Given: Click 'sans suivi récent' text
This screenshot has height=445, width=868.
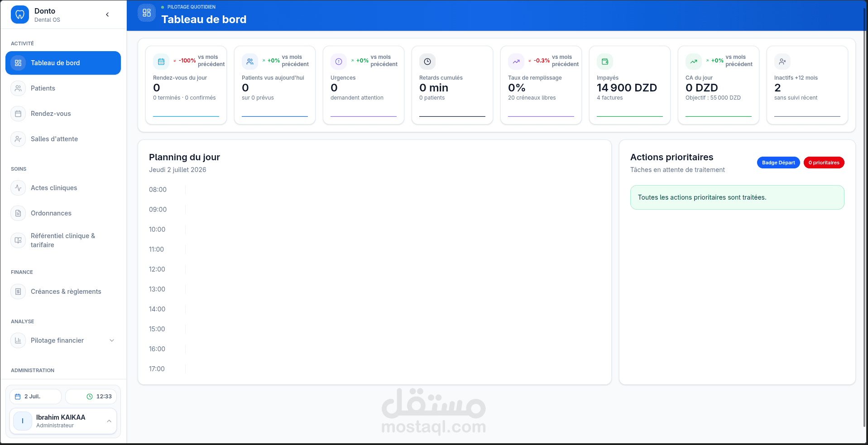Looking at the screenshot, I should 796,98.
